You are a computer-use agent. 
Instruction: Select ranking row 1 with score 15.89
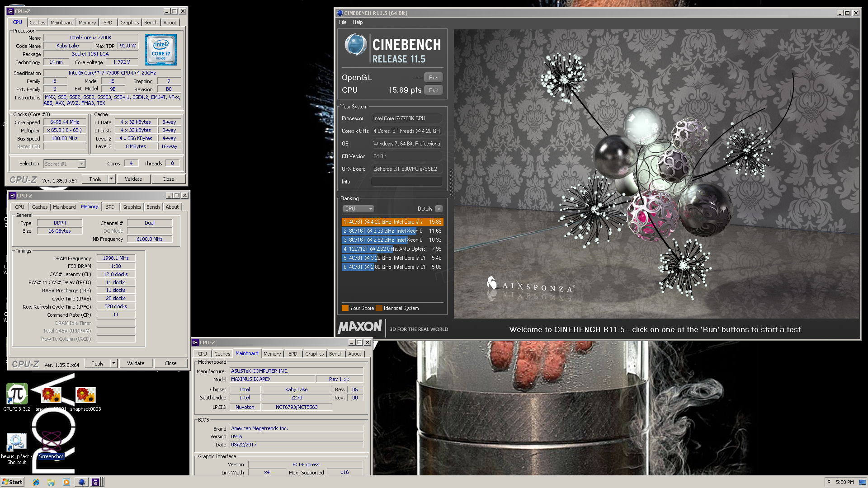tap(392, 222)
